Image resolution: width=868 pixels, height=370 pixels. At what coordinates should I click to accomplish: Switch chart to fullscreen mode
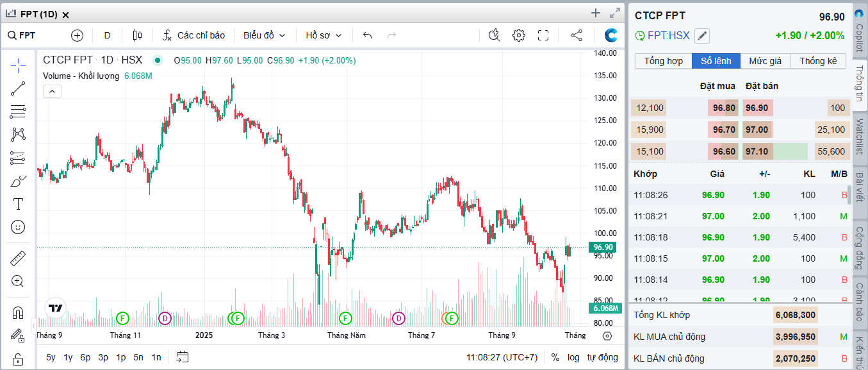click(x=543, y=35)
